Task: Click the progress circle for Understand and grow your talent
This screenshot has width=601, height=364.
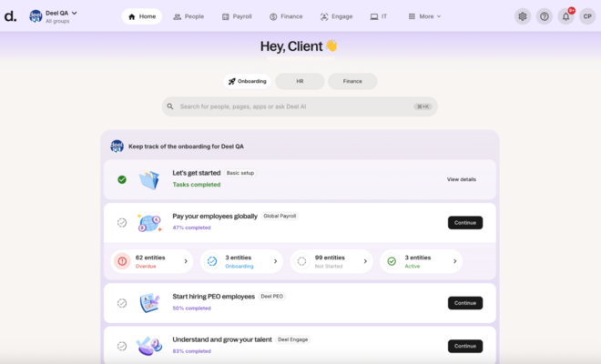Action: tap(122, 346)
